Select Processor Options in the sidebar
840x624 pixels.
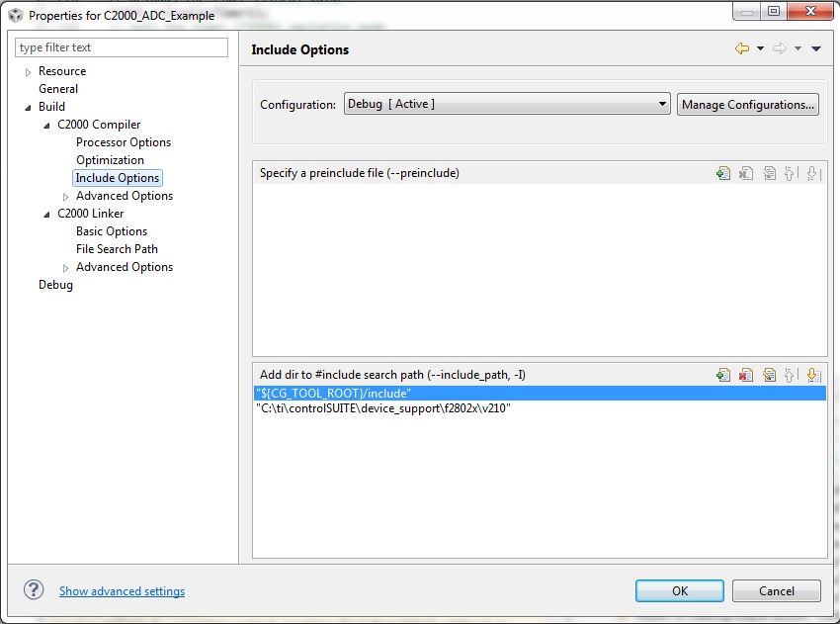click(124, 141)
